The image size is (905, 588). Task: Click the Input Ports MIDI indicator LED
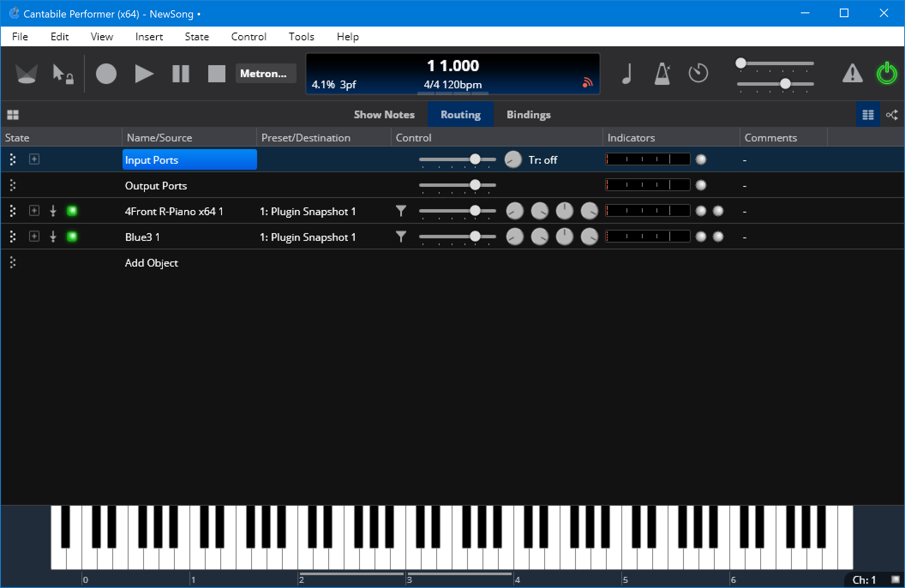point(701,159)
